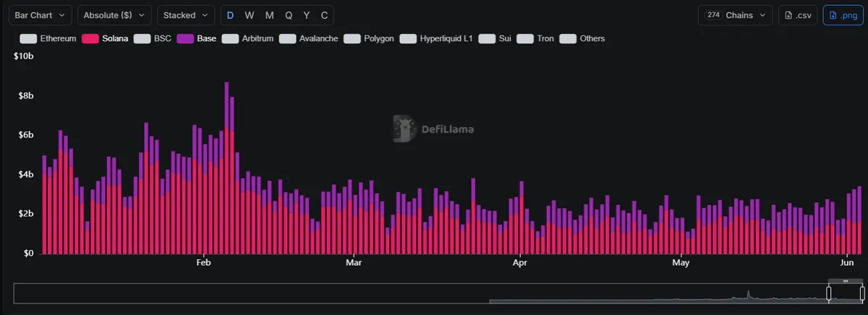This screenshot has width=868, height=315.
Task: Select the daily D interval
Action: coord(230,15)
